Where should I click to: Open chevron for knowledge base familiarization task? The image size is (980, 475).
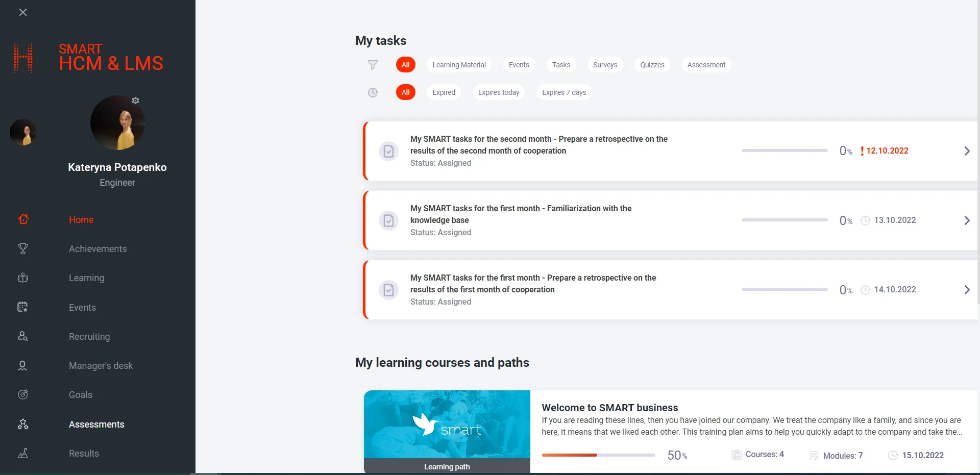click(967, 220)
